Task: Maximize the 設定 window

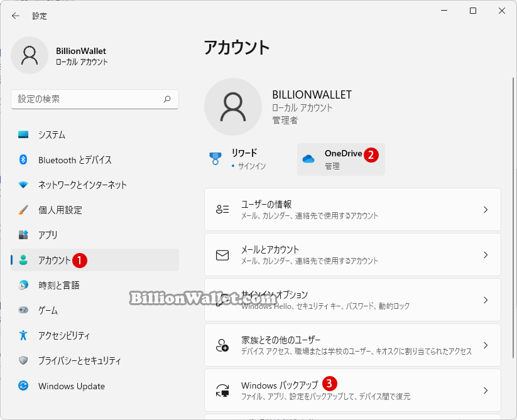Action: 473,11
